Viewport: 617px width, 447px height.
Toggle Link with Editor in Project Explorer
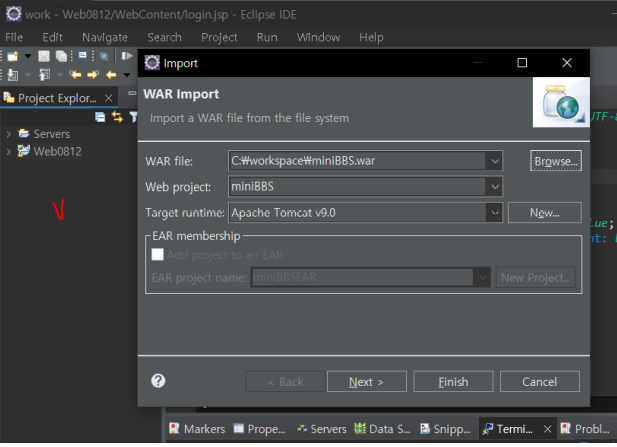pyautogui.click(x=117, y=117)
